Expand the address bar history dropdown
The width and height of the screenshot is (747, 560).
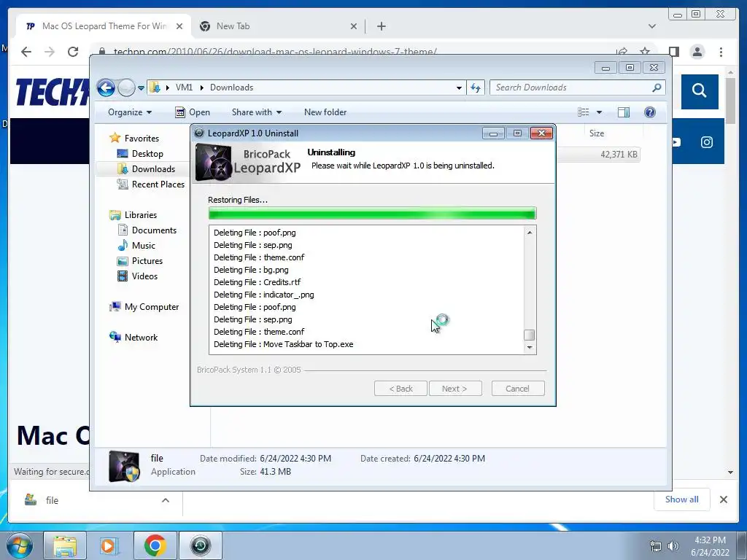tap(459, 88)
